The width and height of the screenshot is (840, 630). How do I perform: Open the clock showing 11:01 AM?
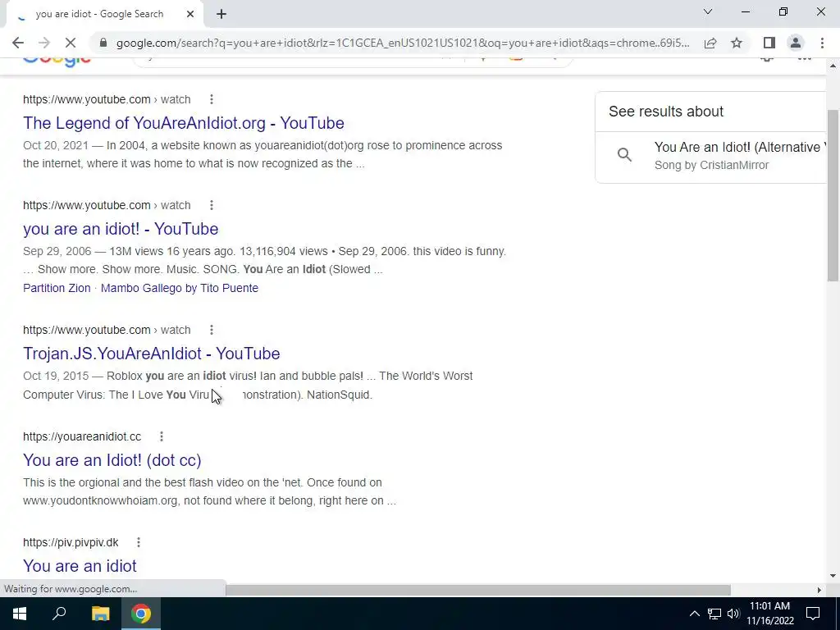point(769,614)
